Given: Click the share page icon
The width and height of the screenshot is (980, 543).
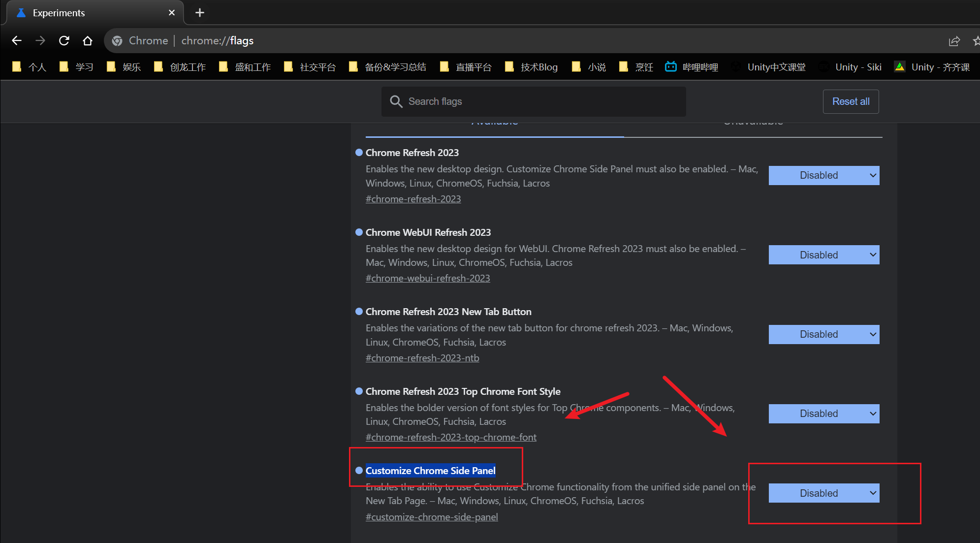Looking at the screenshot, I should (954, 41).
